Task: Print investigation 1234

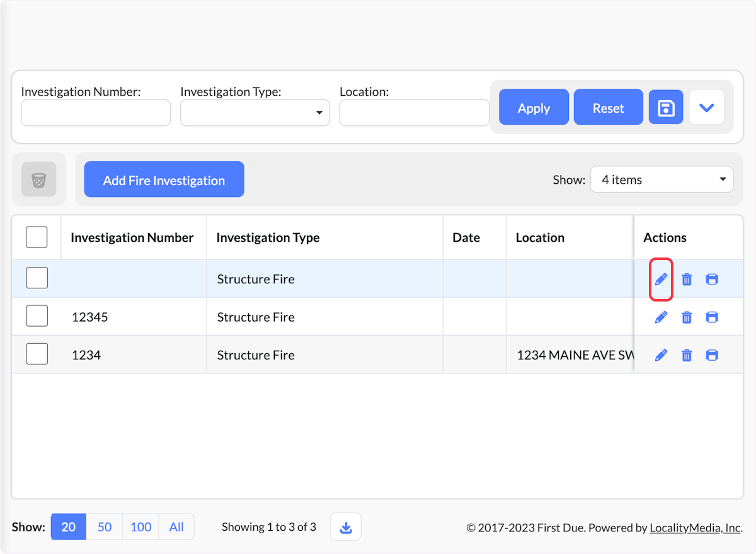Action: point(712,355)
